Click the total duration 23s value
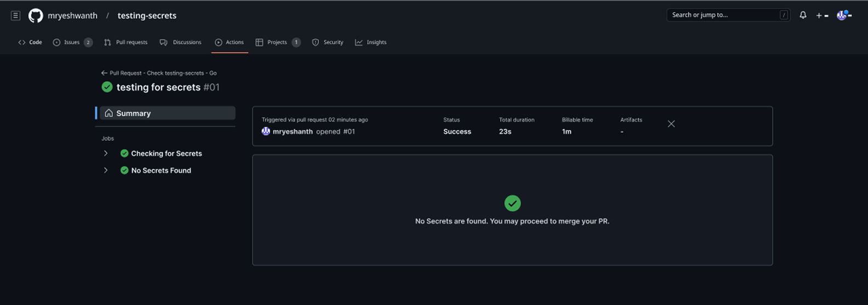 (x=505, y=132)
